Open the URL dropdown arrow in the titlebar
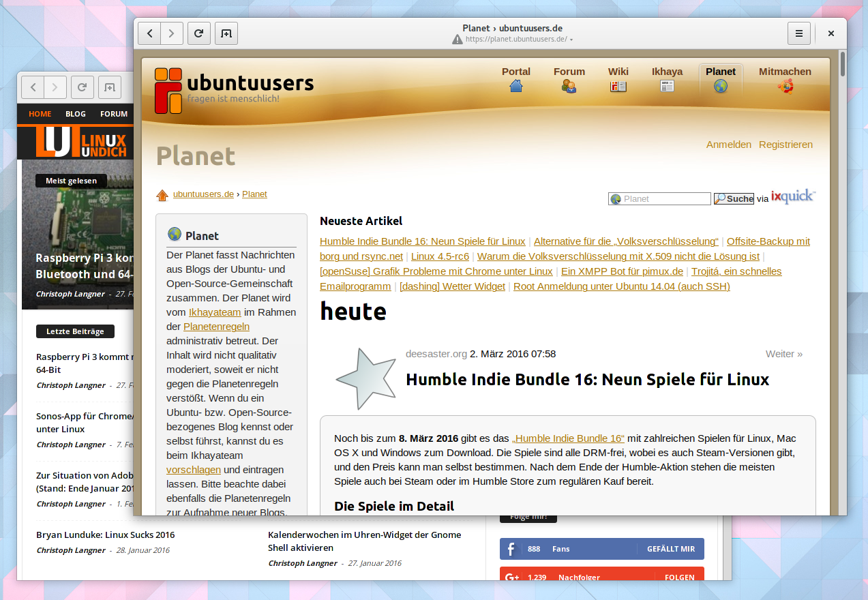This screenshot has height=600, width=868. [571, 40]
